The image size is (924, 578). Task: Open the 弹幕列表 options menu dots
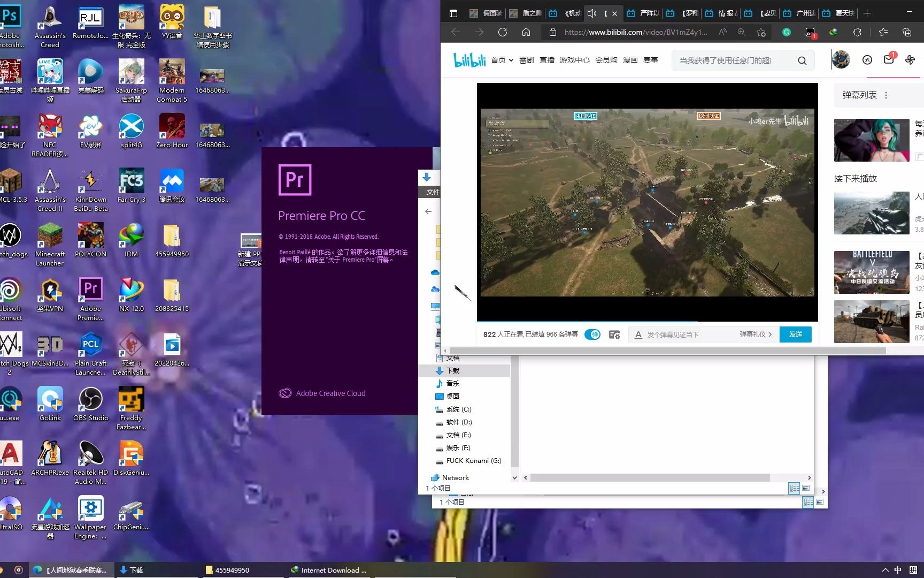(886, 95)
